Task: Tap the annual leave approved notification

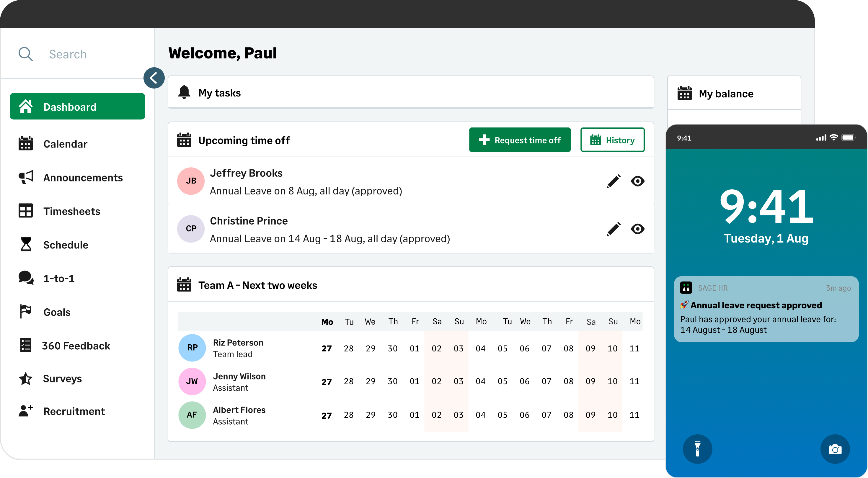Action: [766, 309]
